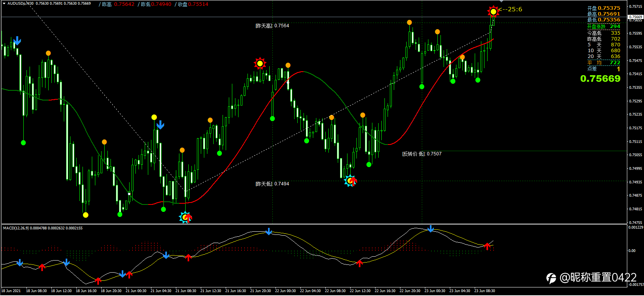Click the leftmost blue arrow in the MACD panel

[20, 263]
